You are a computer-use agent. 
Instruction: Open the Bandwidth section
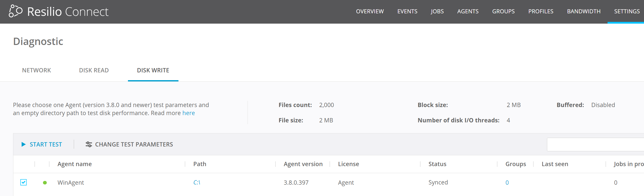pos(584,12)
